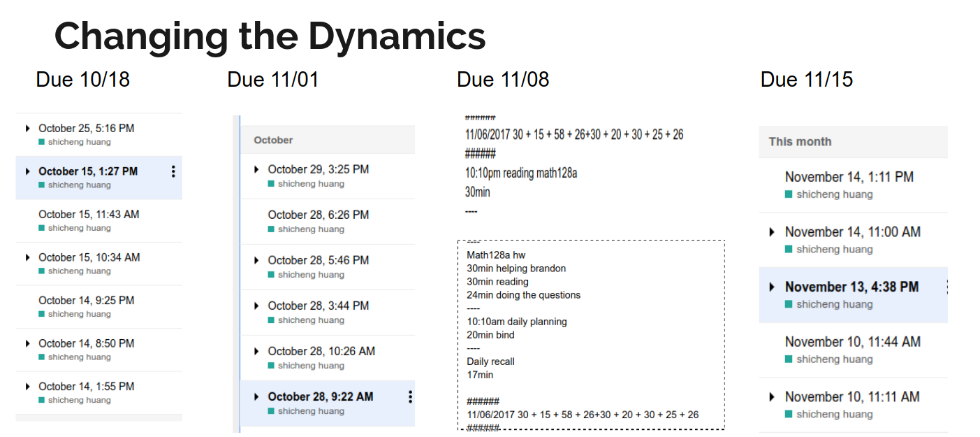
Task: Expand the October 29, 3:25 PM version
Action: click(x=256, y=169)
